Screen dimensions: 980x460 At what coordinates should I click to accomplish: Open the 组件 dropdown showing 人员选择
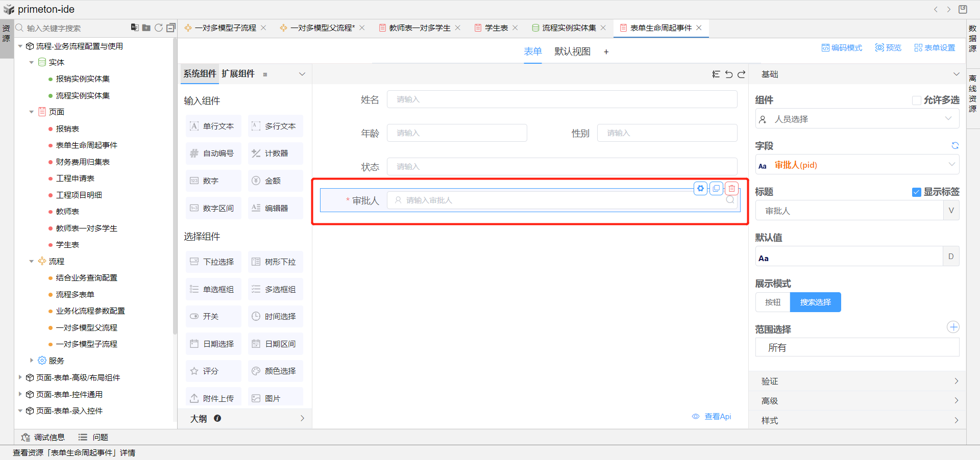coord(856,119)
